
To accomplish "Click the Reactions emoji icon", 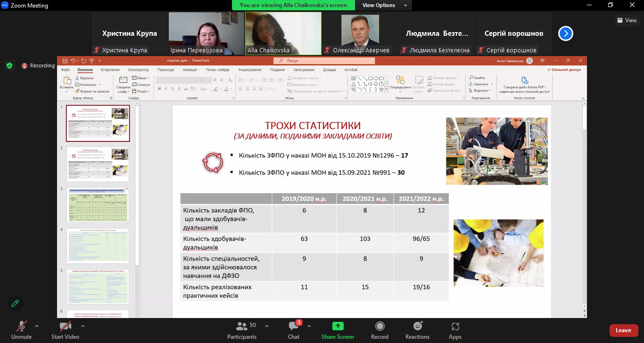I will 417,326.
